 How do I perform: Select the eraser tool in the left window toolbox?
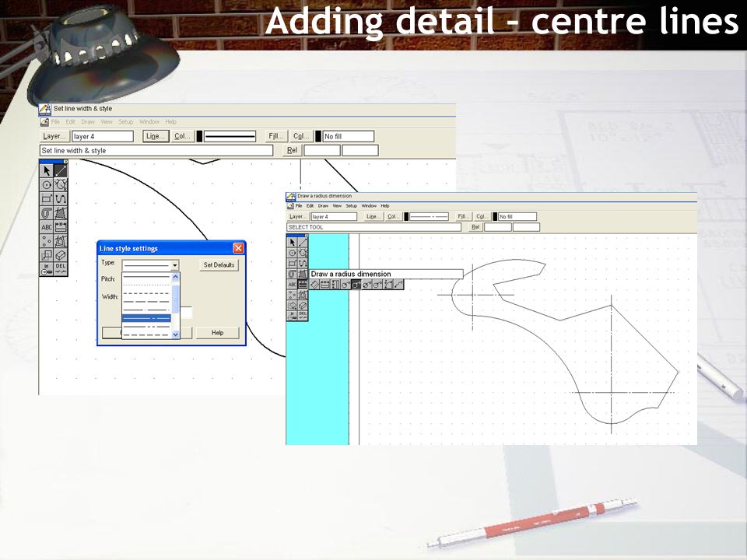pos(61,255)
